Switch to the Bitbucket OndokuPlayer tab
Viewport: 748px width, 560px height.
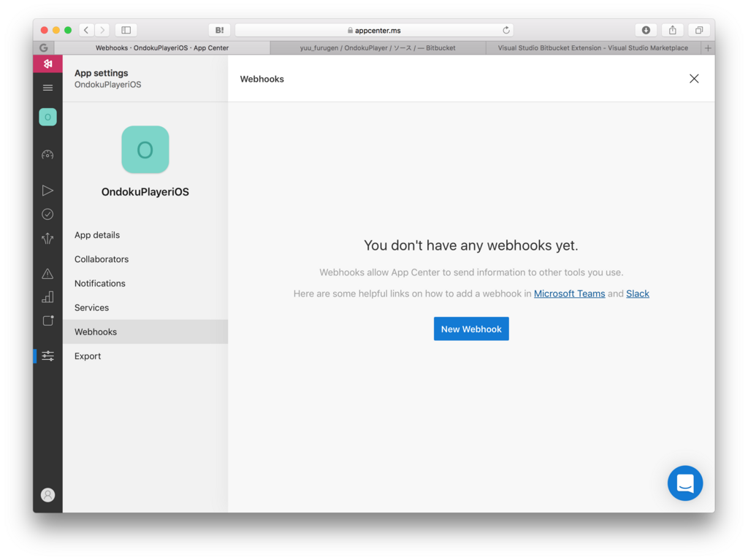(x=378, y=47)
